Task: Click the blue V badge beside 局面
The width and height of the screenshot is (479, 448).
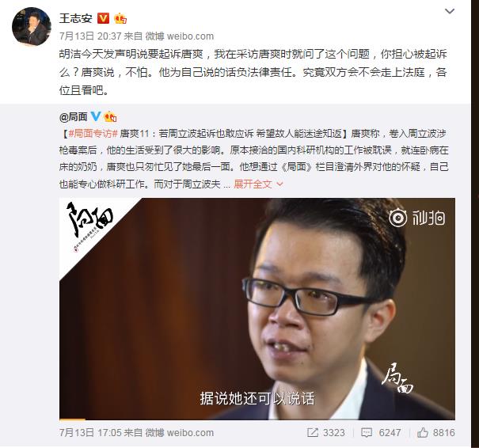Action: [x=96, y=116]
